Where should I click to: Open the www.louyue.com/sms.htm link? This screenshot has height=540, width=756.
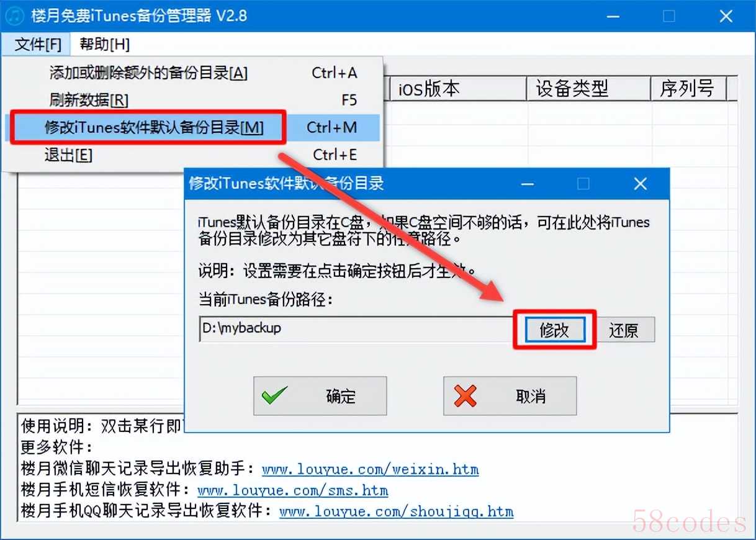[x=293, y=490]
